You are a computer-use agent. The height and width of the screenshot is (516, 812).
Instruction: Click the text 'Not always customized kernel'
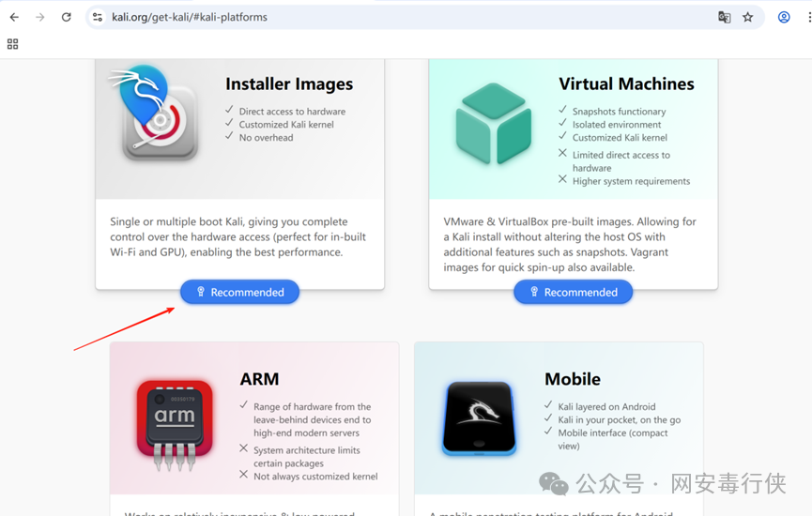pos(315,477)
